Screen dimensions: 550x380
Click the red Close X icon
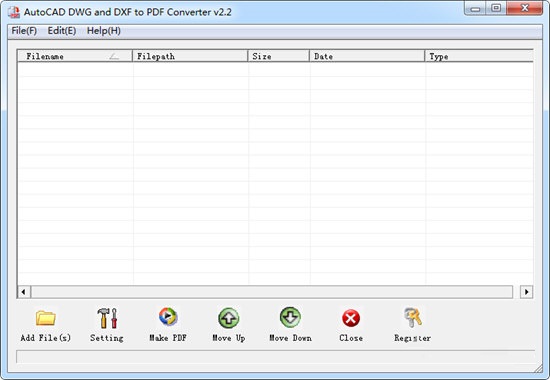click(351, 318)
